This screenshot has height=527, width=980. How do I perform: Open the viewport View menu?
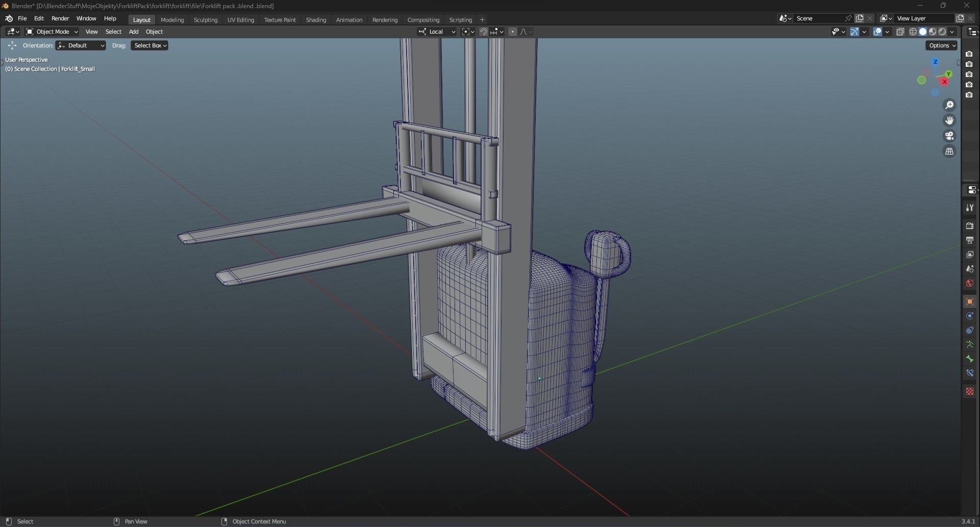pyautogui.click(x=92, y=32)
